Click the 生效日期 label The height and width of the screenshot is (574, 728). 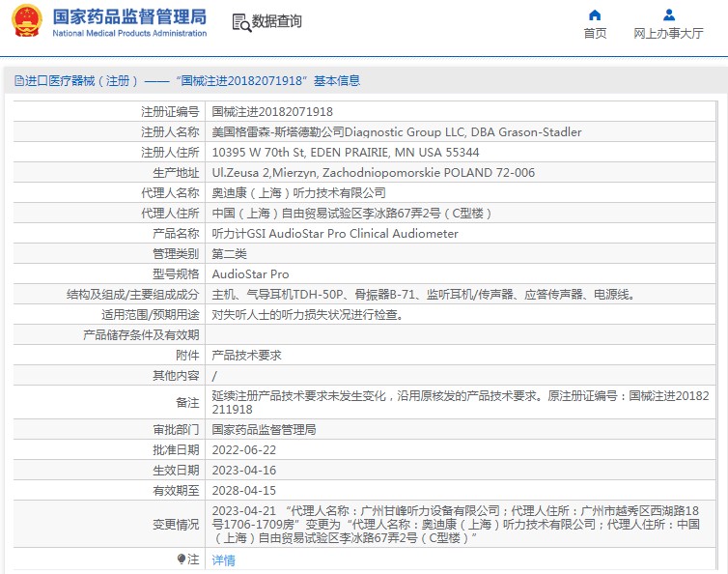[176, 471]
